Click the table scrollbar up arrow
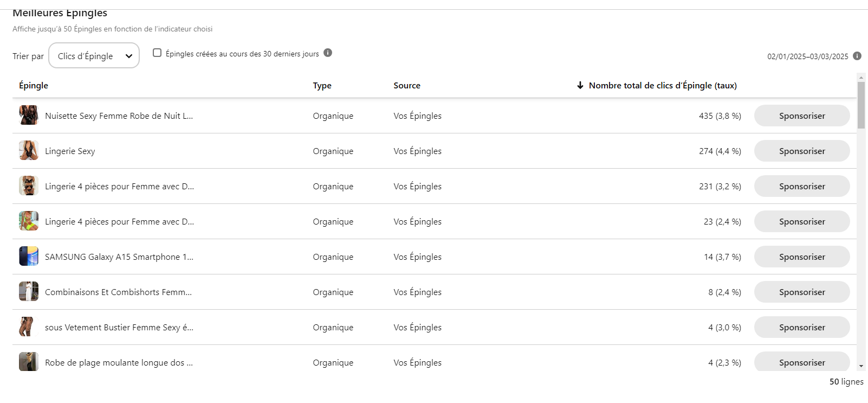The image size is (868, 403). 861,77
